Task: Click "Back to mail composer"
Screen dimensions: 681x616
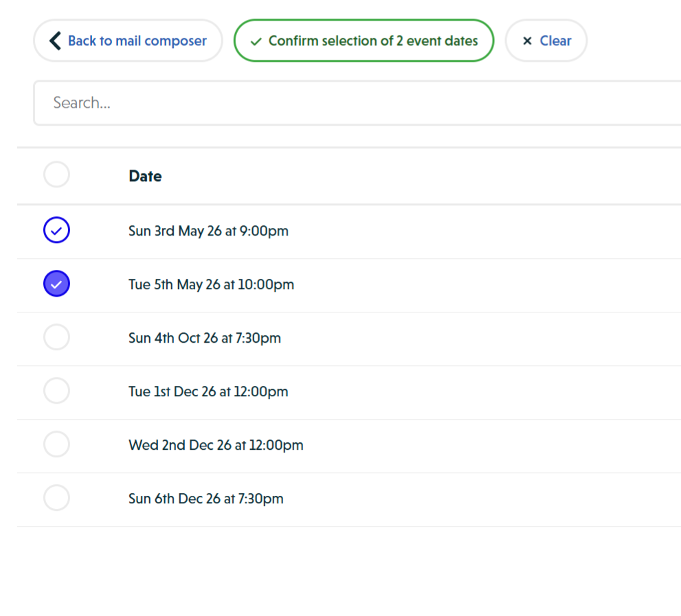Action: [128, 41]
